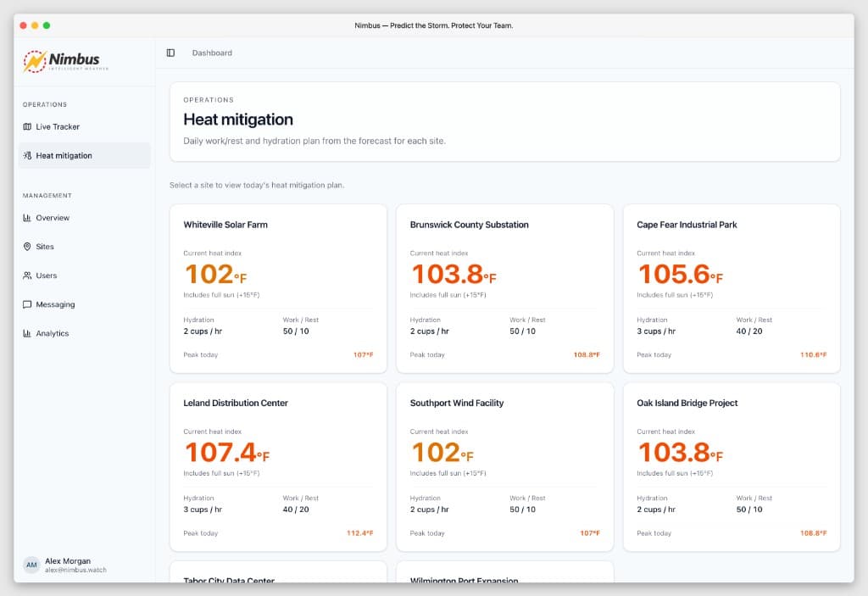The image size is (868, 596).
Task: Open the Whiteville Solar Farm site card
Action: coord(277,288)
